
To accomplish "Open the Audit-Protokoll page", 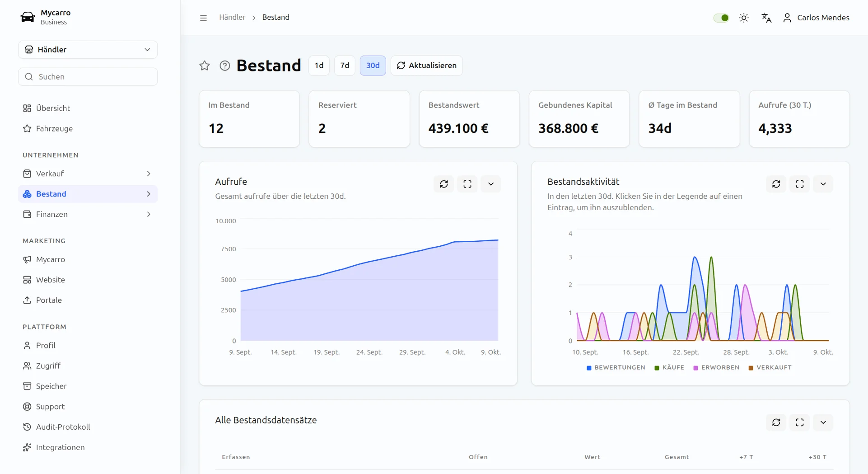I will tap(88, 427).
